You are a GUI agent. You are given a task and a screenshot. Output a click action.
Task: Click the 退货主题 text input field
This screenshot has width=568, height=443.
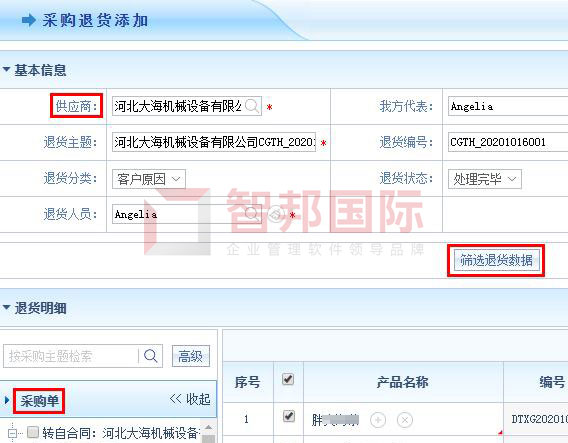(214, 142)
